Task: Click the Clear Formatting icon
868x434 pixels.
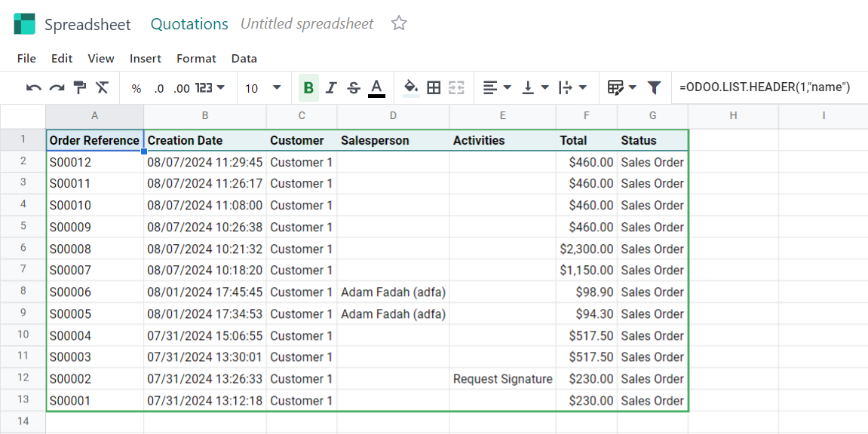Action: (x=102, y=88)
